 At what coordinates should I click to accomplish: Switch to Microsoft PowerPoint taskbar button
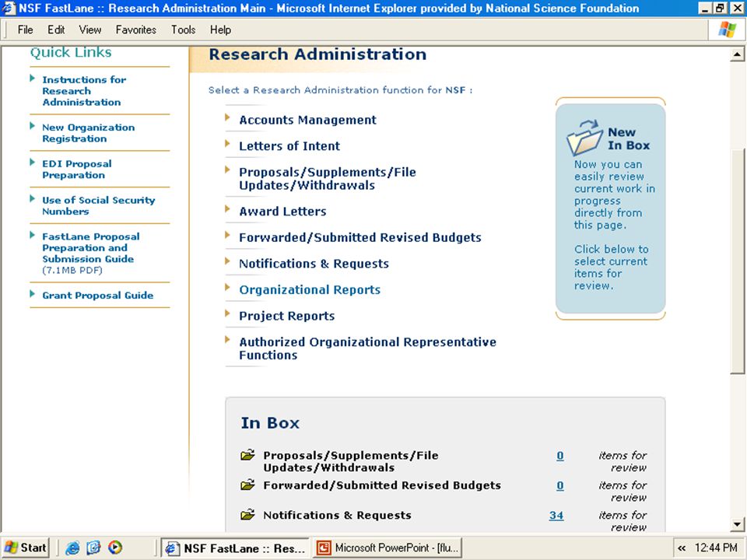(x=388, y=548)
